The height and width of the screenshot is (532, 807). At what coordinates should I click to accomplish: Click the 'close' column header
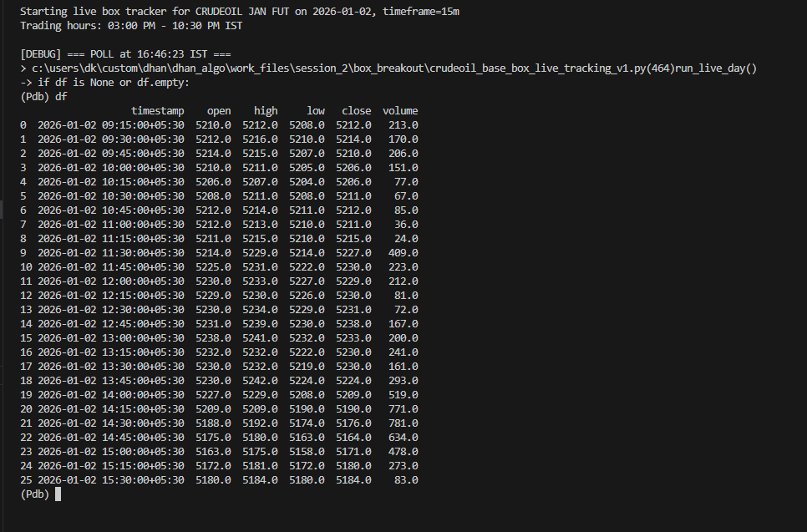click(357, 111)
